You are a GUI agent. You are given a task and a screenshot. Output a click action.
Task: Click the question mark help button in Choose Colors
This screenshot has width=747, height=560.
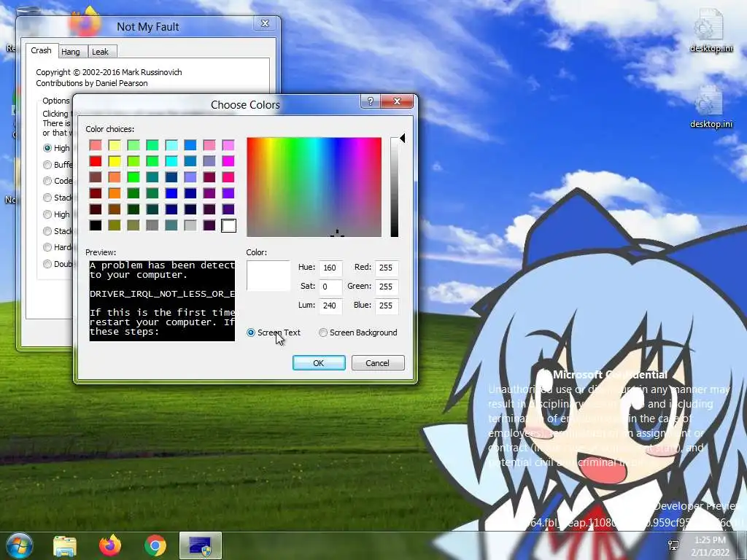pos(370,101)
